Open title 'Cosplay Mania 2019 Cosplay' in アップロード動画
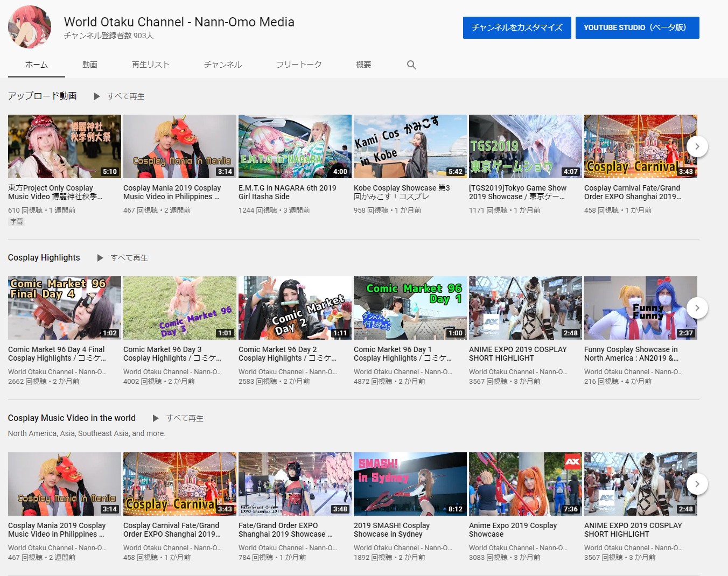This screenshot has height=576, width=728. (x=172, y=192)
